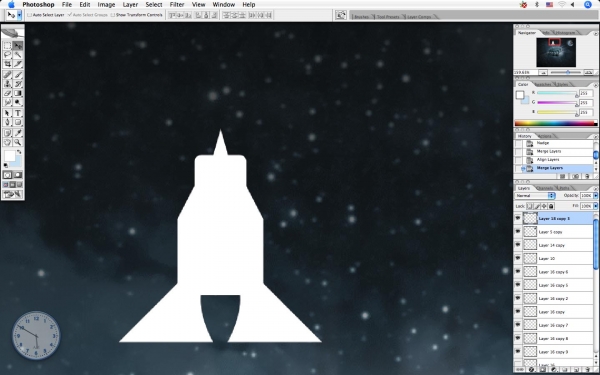The image size is (600, 375).
Task: Switch to the Channels tab
Action: click(x=545, y=188)
